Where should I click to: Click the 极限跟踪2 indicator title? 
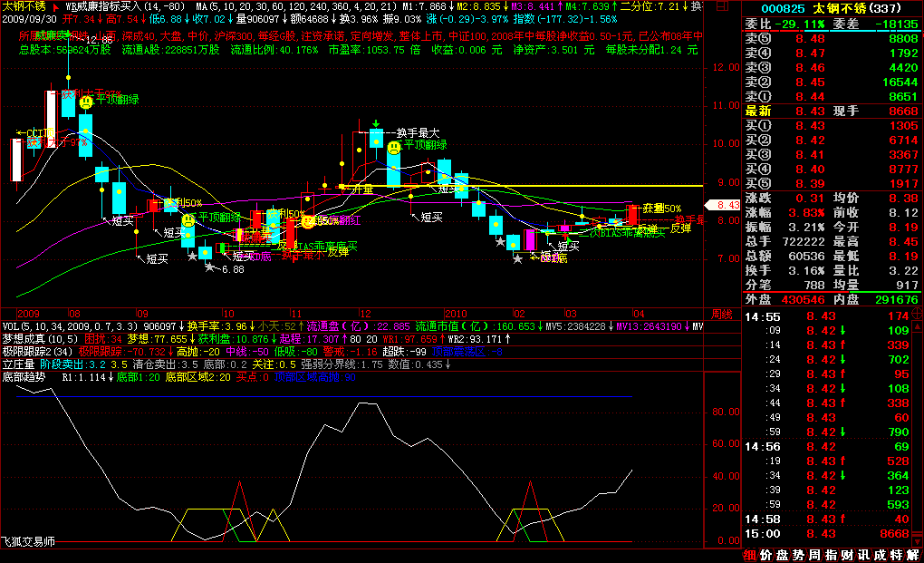(29, 351)
